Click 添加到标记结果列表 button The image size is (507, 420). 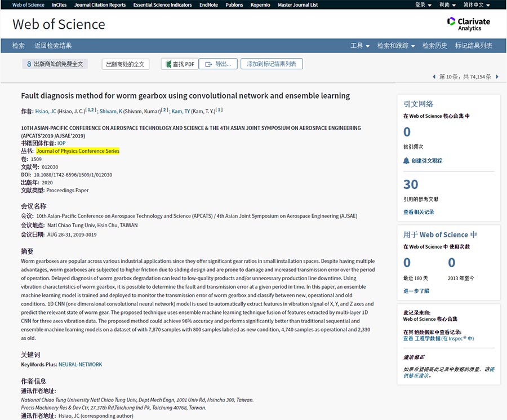(x=272, y=64)
